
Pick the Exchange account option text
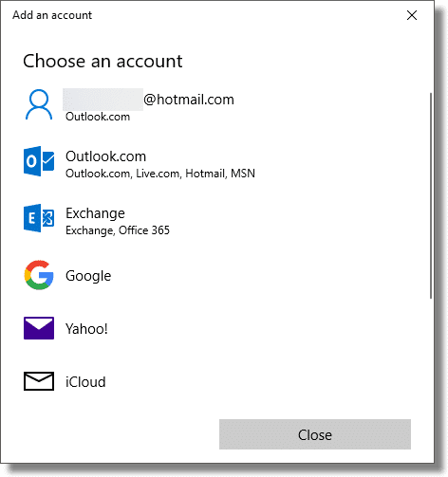[x=95, y=213]
